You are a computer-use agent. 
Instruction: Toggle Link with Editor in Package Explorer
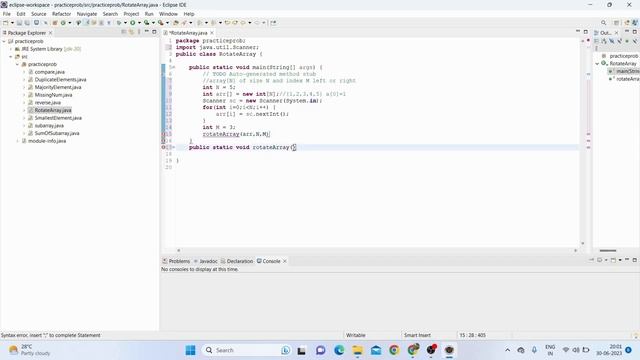131,32
